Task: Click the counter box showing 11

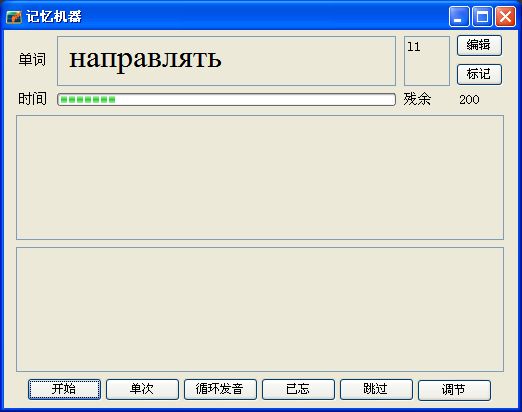Action: click(427, 61)
